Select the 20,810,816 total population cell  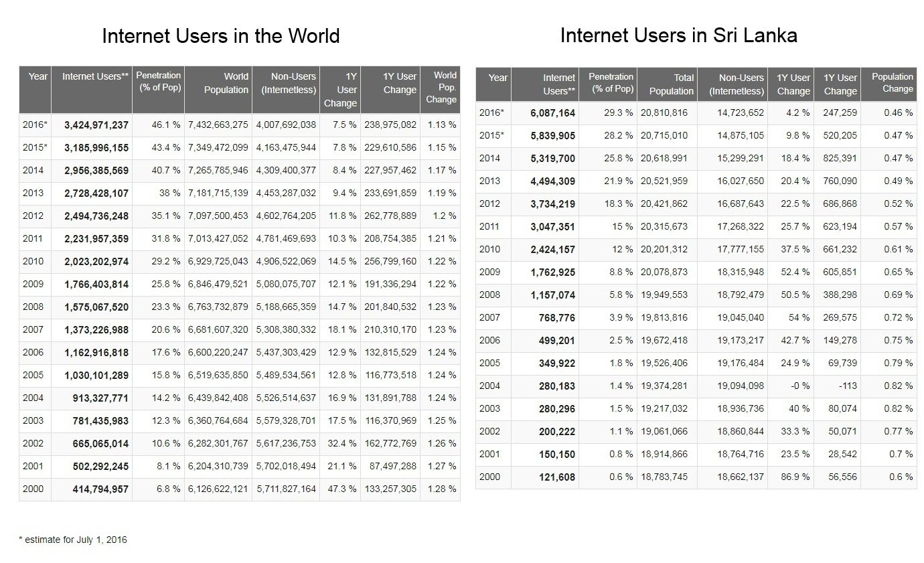tap(668, 113)
